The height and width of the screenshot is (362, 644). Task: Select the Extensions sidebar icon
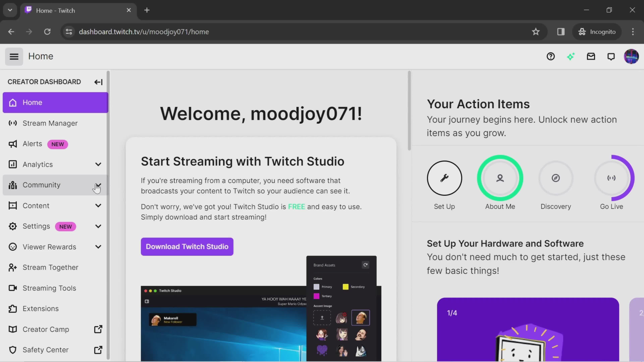12,309
